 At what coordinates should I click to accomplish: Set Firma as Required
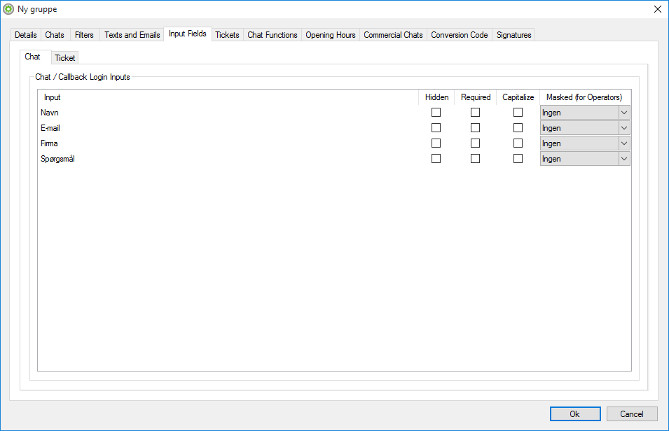pos(475,143)
